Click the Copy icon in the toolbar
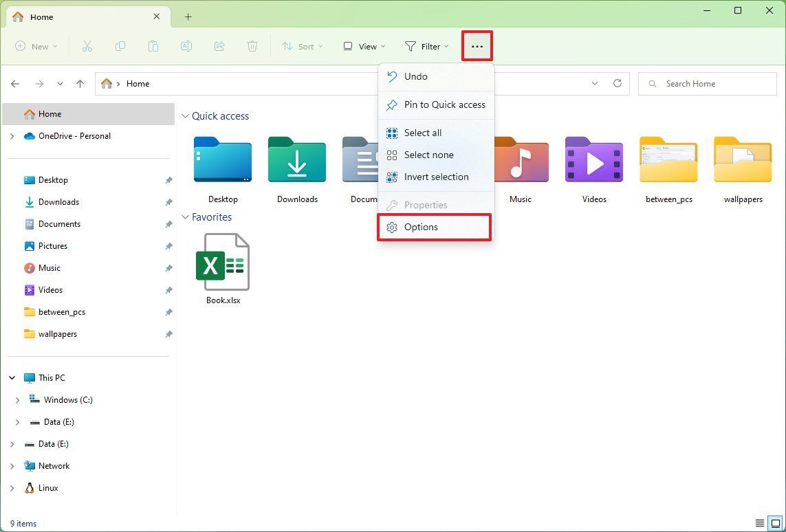The image size is (786, 532). coord(120,46)
